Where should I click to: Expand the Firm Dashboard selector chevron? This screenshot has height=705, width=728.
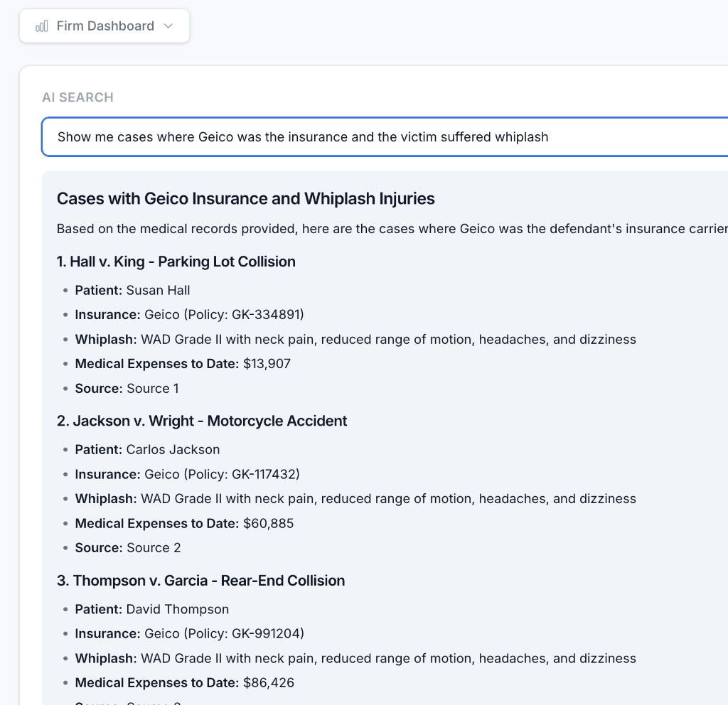point(168,26)
